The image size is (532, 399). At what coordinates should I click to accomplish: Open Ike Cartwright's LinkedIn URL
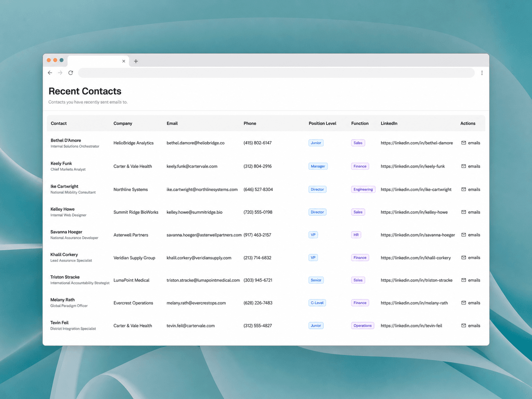click(x=416, y=190)
